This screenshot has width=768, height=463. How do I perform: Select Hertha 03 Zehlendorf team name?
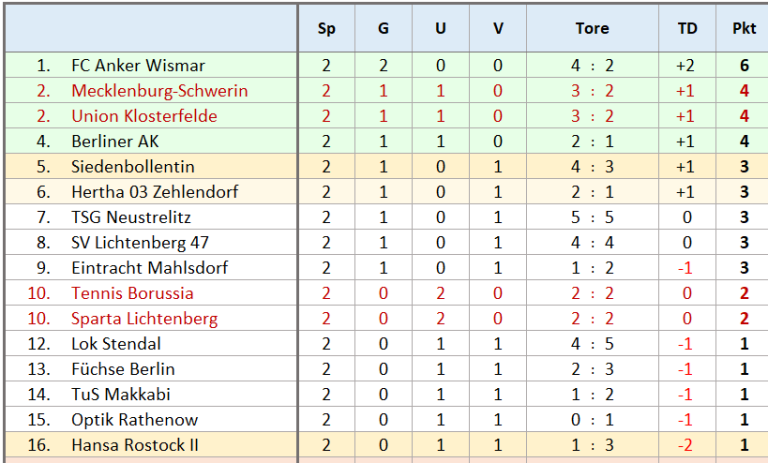155,192
